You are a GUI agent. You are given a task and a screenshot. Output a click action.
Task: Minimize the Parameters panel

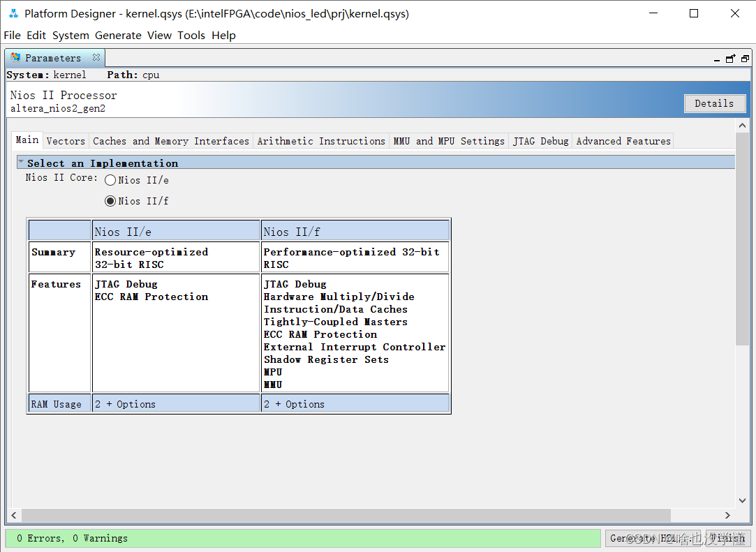click(716, 59)
